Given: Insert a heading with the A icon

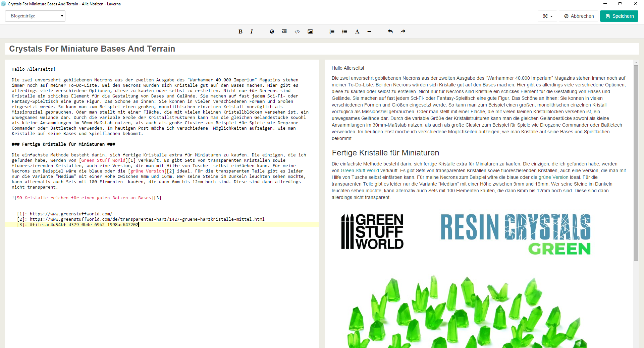Looking at the screenshot, I should (x=357, y=31).
